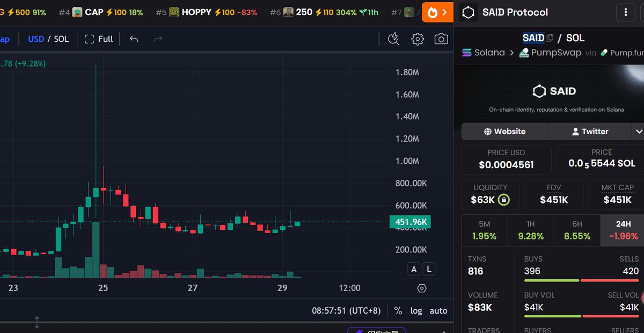Open chart settings gear
644x333 pixels.
click(418, 39)
